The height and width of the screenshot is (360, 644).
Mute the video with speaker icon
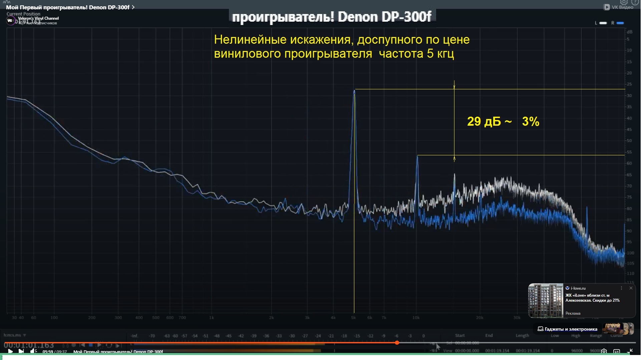coord(33,351)
